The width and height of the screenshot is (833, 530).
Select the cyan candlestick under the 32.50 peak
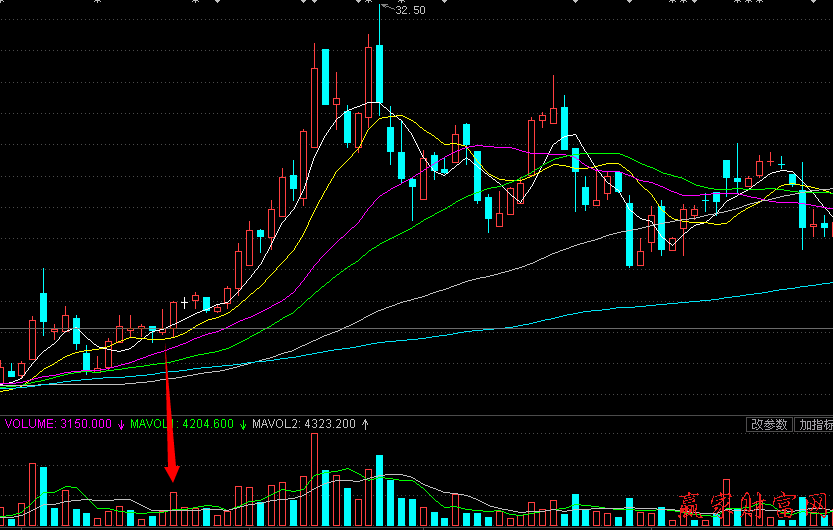coord(380,75)
